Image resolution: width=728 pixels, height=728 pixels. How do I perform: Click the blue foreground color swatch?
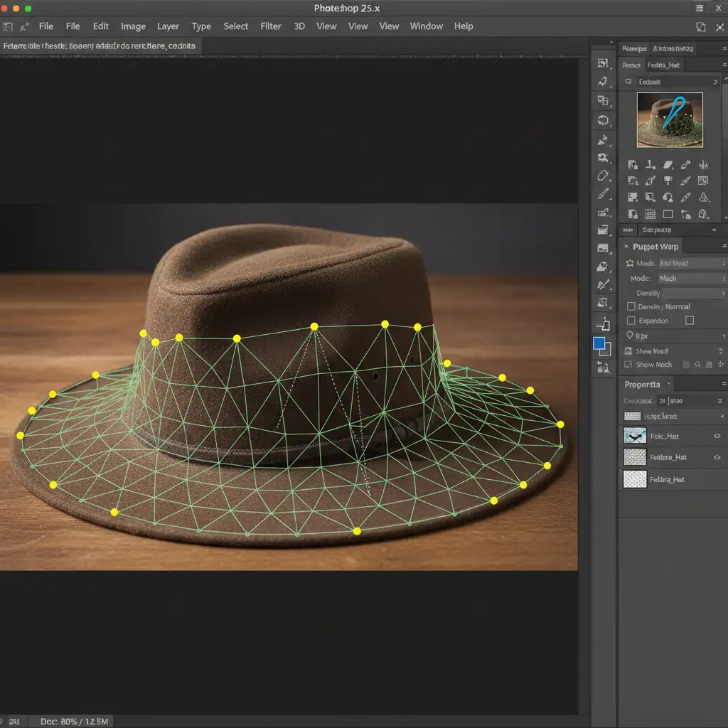tap(599, 344)
